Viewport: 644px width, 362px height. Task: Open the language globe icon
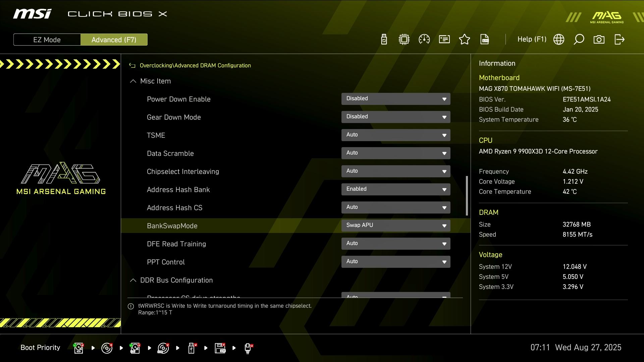click(x=559, y=40)
